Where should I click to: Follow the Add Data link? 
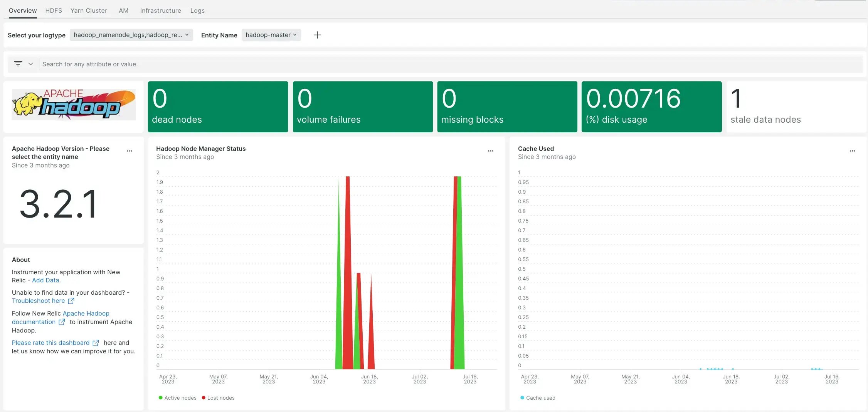point(45,280)
